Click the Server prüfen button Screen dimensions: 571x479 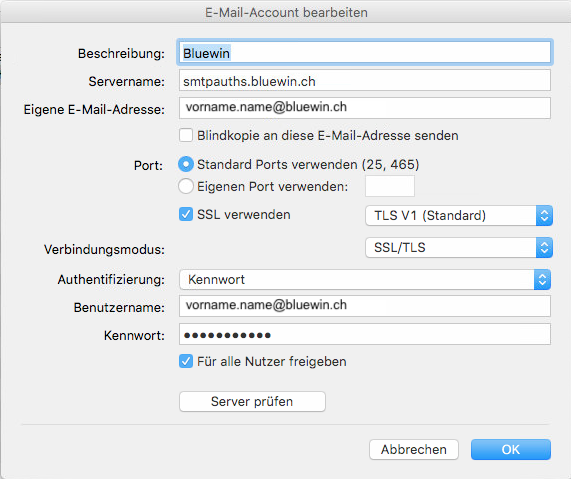(252, 401)
